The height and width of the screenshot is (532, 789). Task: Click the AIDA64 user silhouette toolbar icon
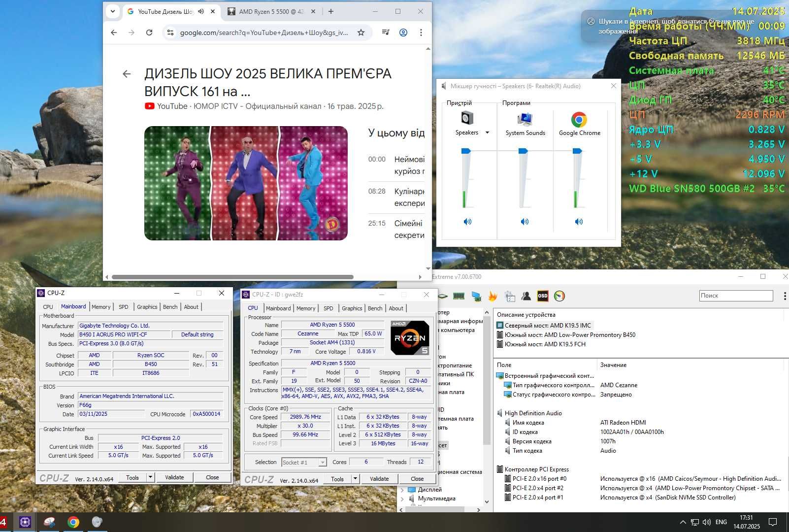pyautogui.click(x=526, y=296)
